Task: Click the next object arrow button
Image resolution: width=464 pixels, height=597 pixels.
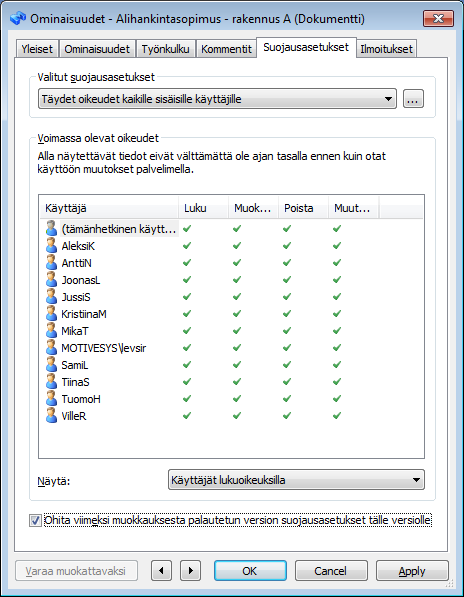Action: coord(190,571)
